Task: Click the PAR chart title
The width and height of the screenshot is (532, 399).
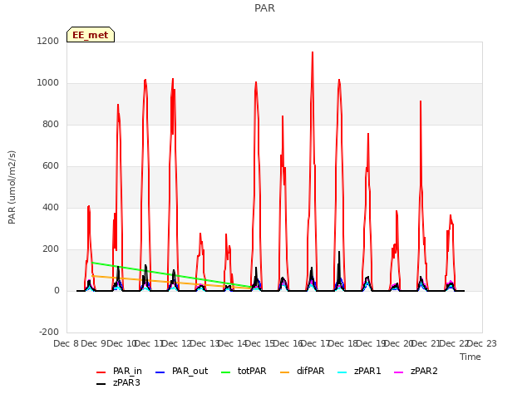Action: [x=264, y=7]
